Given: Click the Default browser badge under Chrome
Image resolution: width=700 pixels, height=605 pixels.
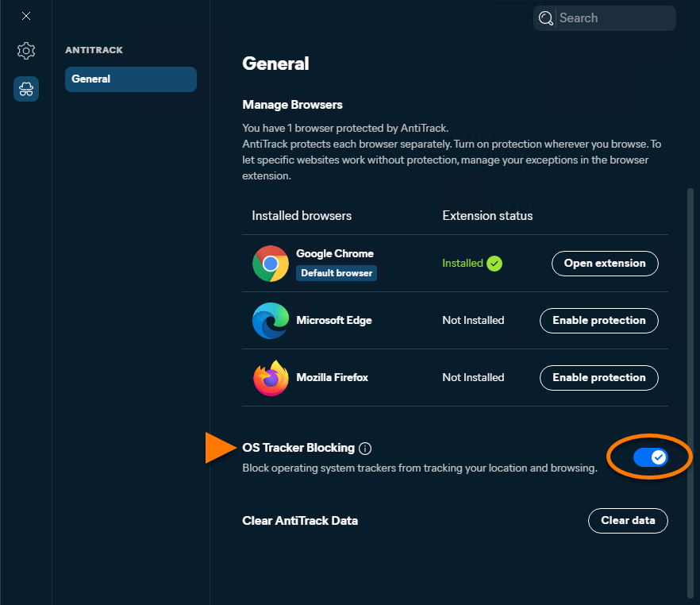Looking at the screenshot, I should pyautogui.click(x=337, y=273).
